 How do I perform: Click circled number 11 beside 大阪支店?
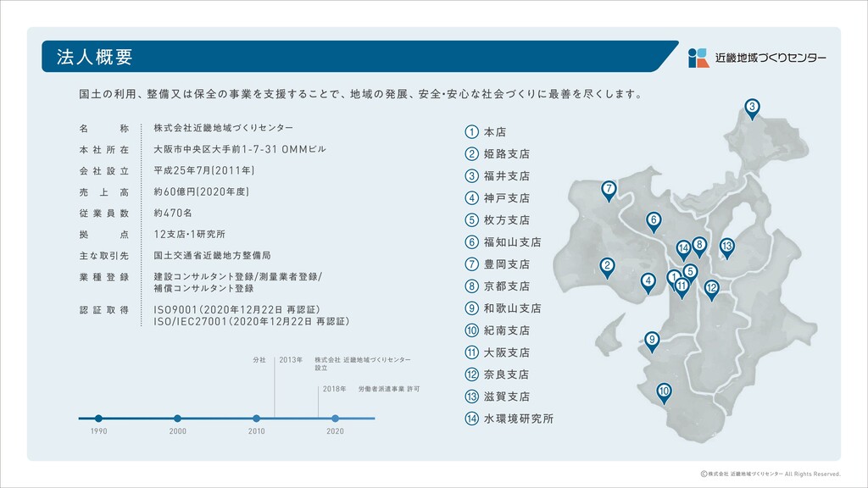pos(471,352)
